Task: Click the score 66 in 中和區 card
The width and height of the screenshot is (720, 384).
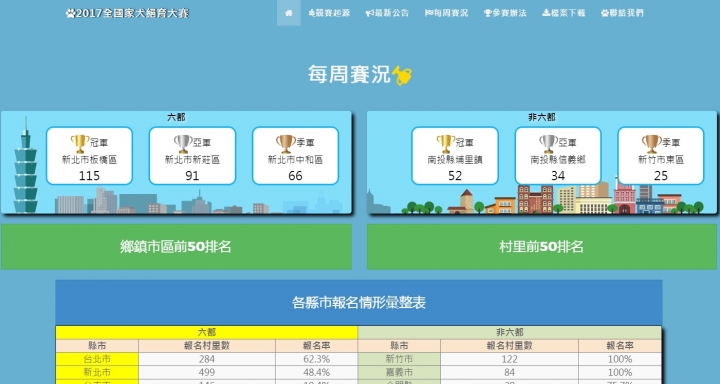Action: tap(295, 176)
